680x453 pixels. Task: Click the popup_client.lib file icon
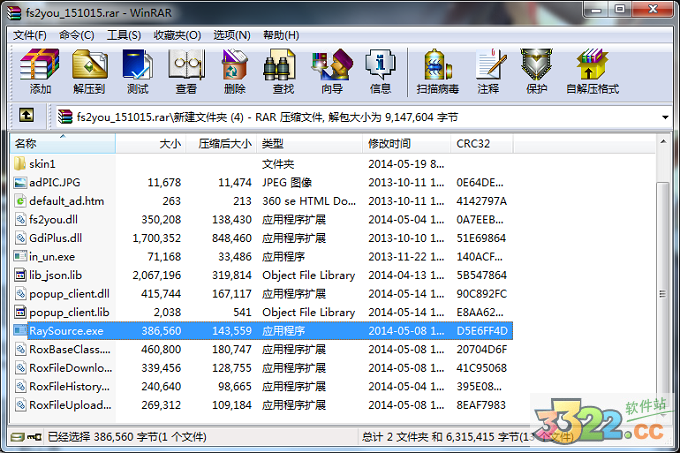[x=20, y=312]
